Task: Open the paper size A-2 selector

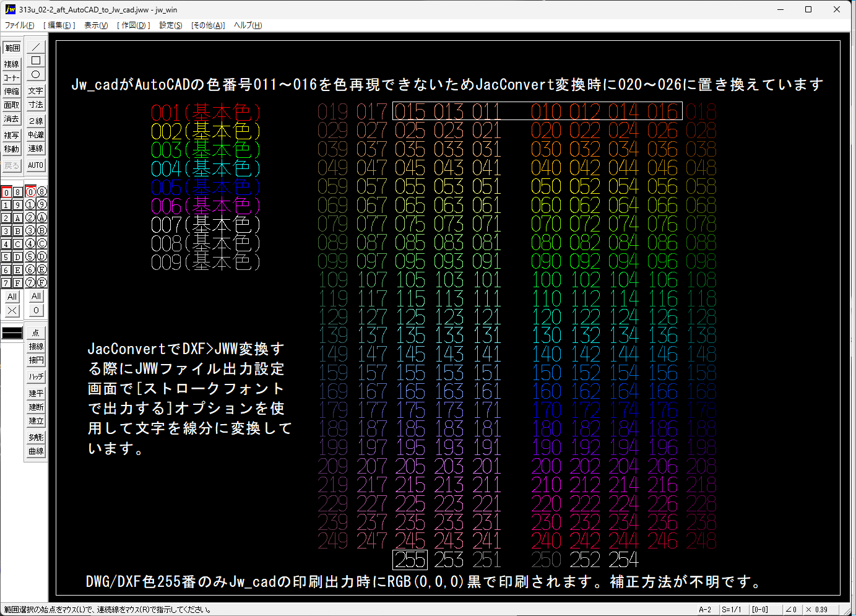Action: coord(705,610)
